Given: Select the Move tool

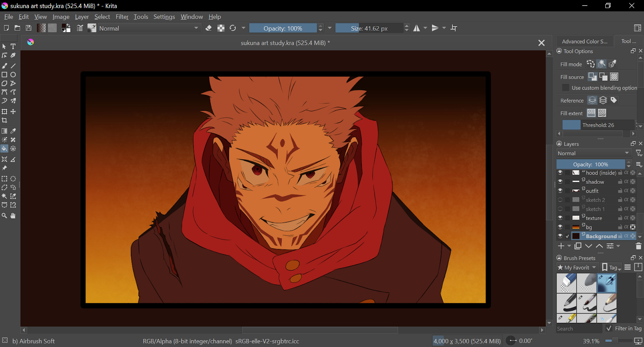Looking at the screenshot, I should pyautogui.click(x=13, y=112).
